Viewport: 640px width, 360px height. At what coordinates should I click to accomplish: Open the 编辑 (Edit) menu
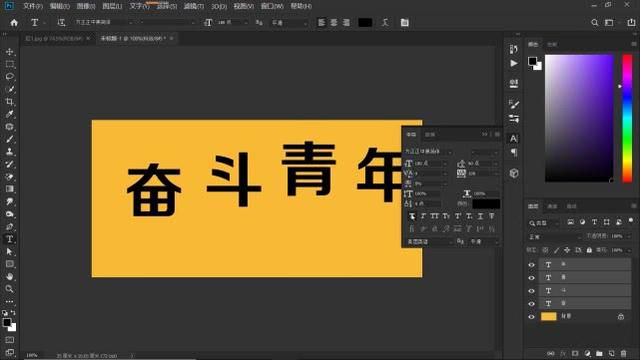tap(59, 6)
